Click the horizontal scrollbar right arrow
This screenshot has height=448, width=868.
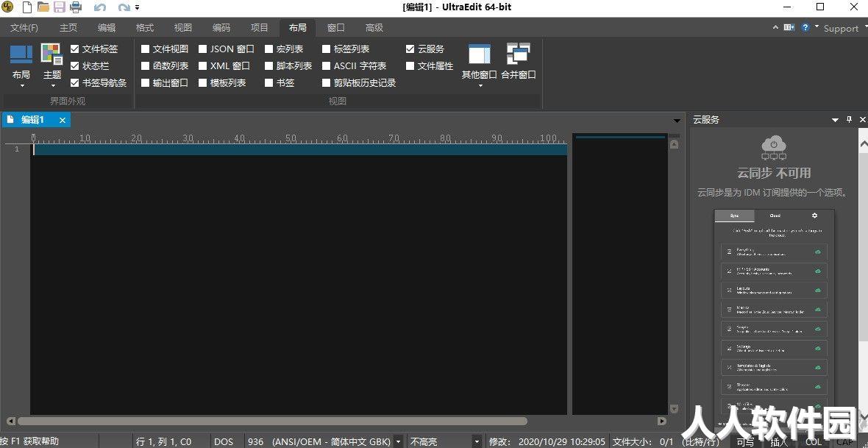pos(661,422)
